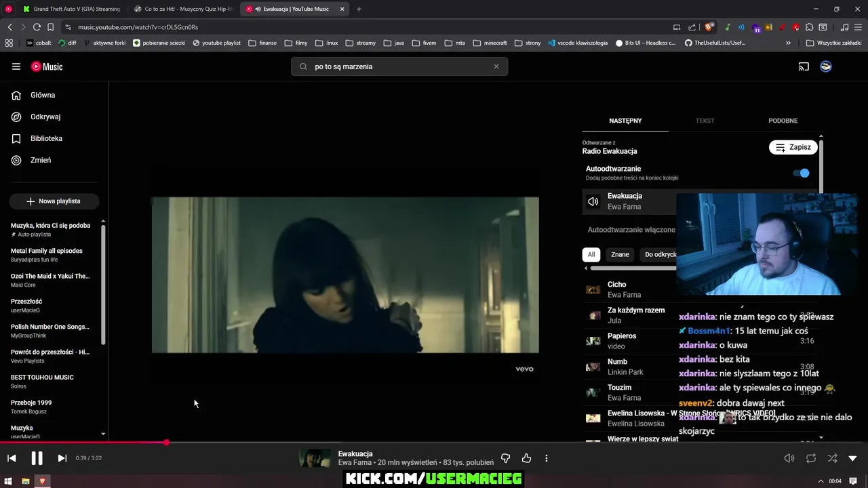This screenshot has height=488, width=868.
Task: Open the 'Wszystkie zakładki' folder
Action: (x=833, y=43)
